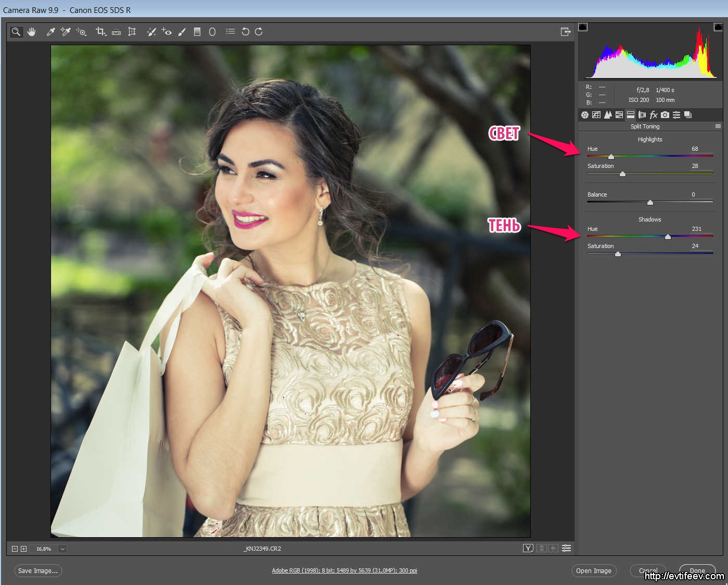Viewport: 728px width, 585px height.
Task: Click the Highlights Saturation value field
Action: 695,166
